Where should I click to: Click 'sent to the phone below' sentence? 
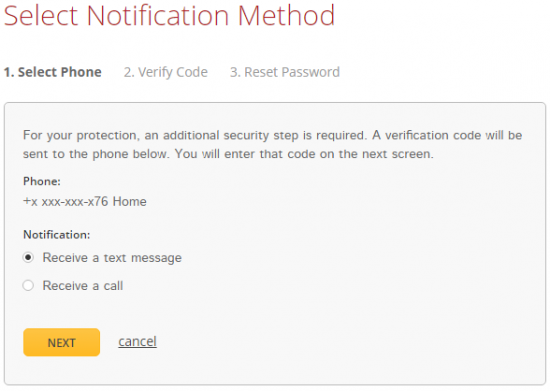(96, 154)
